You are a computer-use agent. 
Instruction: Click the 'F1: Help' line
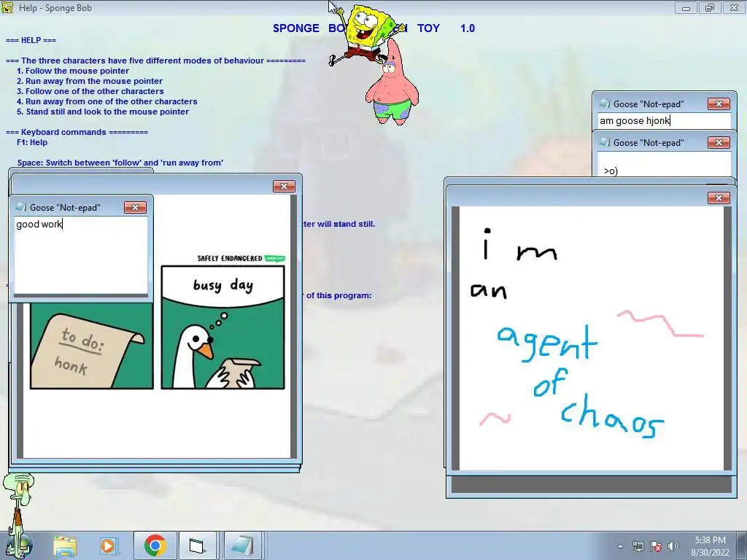point(32,142)
